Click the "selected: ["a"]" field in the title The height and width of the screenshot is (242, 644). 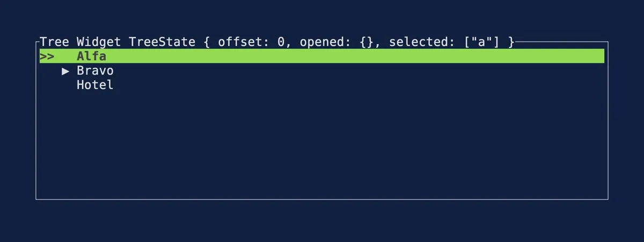444,42
